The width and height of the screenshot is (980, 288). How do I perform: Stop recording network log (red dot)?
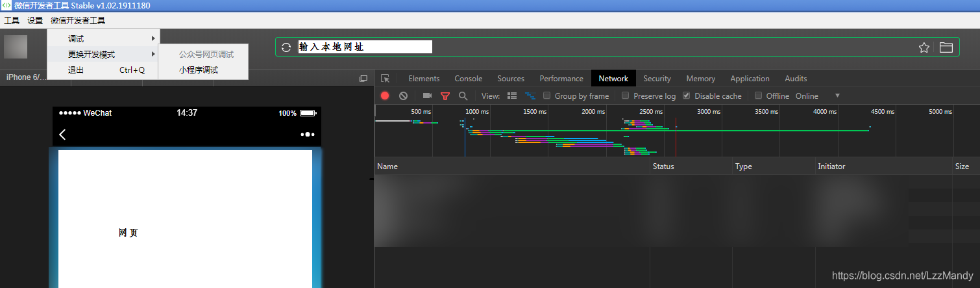[385, 96]
